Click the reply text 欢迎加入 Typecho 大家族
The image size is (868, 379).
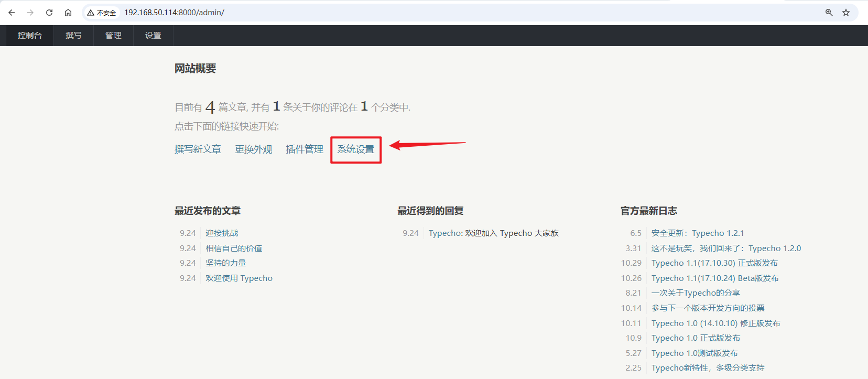point(512,233)
